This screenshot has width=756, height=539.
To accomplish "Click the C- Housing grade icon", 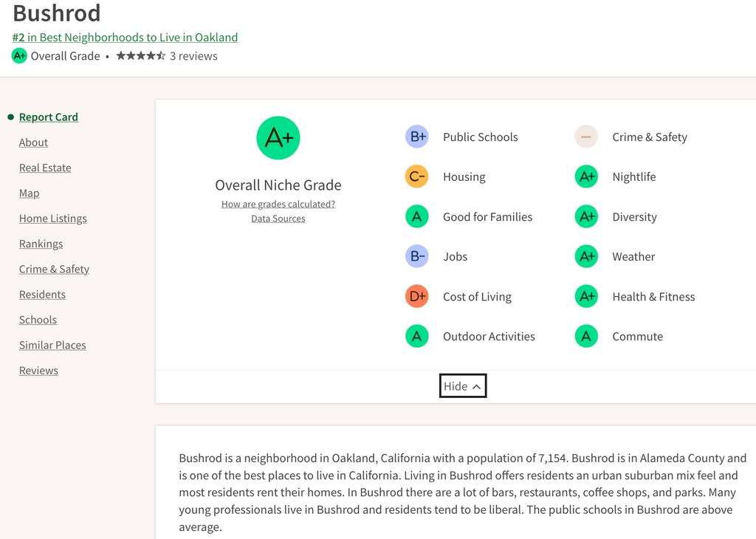I will coord(417,177).
